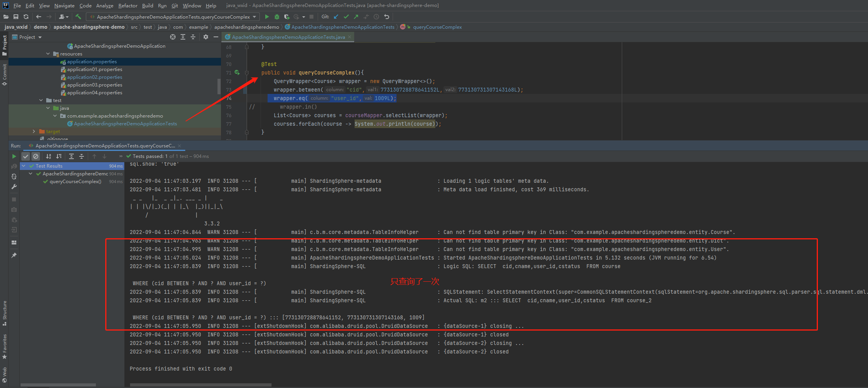Expand the target folder
Image resolution: width=868 pixels, height=388 pixels.
34,132
